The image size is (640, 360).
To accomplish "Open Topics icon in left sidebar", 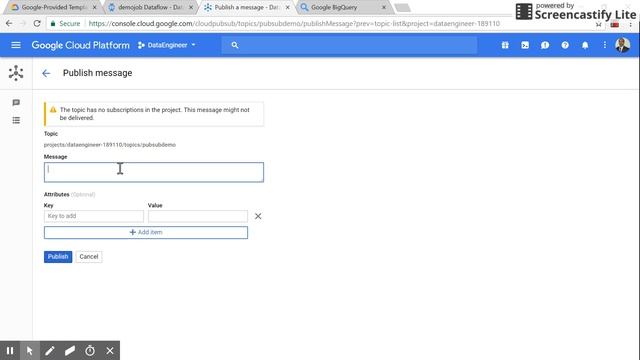I will coord(16,102).
